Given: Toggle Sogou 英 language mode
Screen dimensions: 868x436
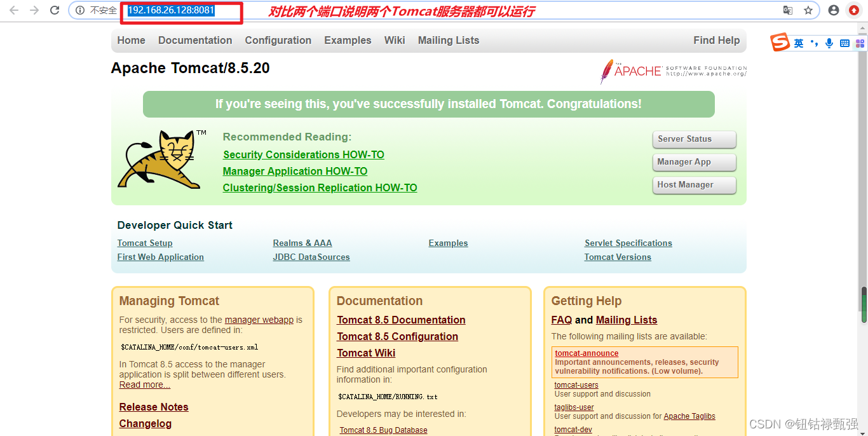Looking at the screenshot, I should tap(799, 43).
